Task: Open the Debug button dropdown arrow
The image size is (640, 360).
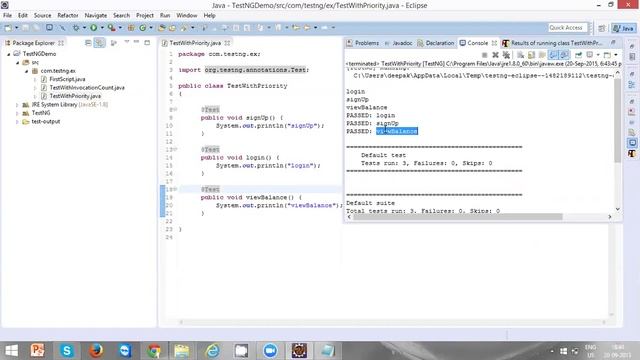Action: pos(84,28)
